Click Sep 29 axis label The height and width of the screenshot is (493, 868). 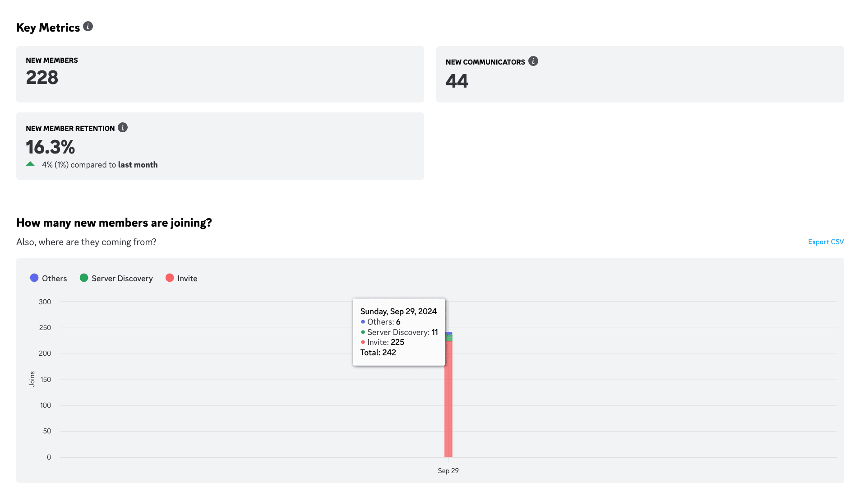click(x=448, y=471)
